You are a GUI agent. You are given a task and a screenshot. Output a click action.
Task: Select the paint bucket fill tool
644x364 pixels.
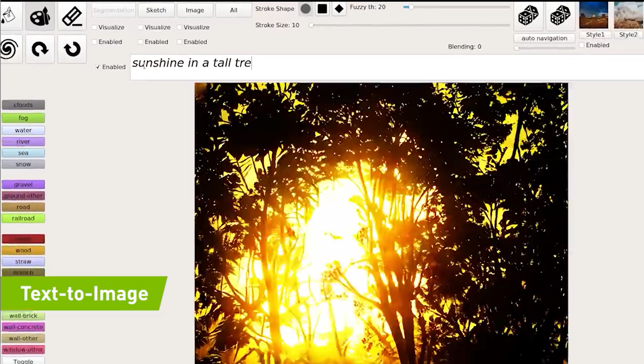(x=9, y=15)
